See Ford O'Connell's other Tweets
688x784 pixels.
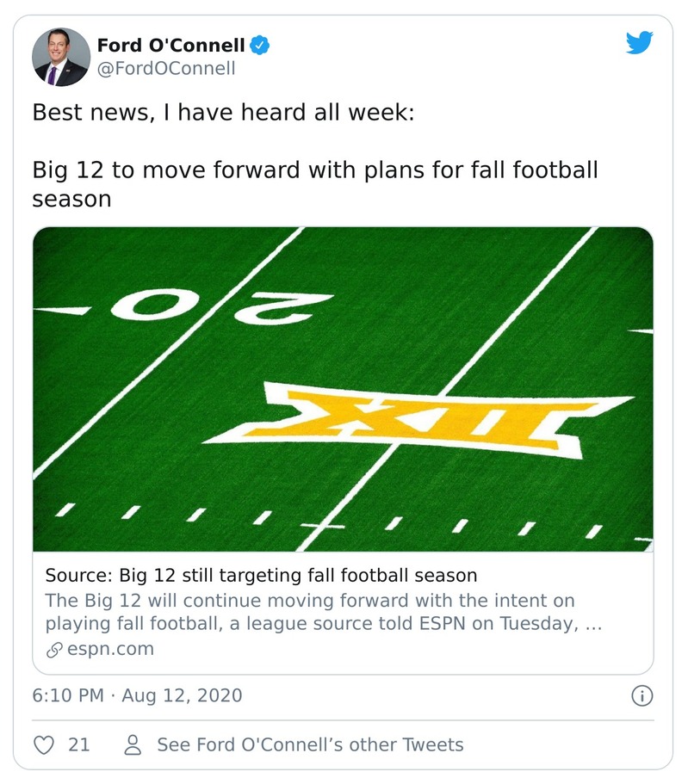tap(310, 744)
